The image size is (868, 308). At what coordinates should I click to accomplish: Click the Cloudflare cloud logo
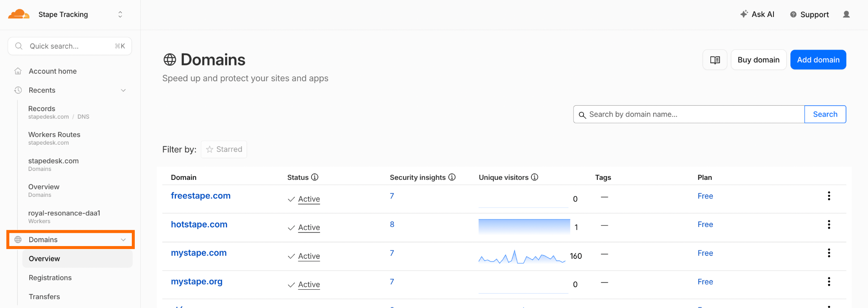coord(19,14)
